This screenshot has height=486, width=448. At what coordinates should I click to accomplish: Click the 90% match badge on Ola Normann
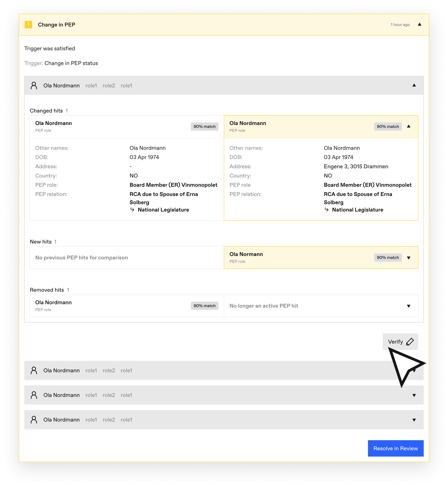(388, 257)
